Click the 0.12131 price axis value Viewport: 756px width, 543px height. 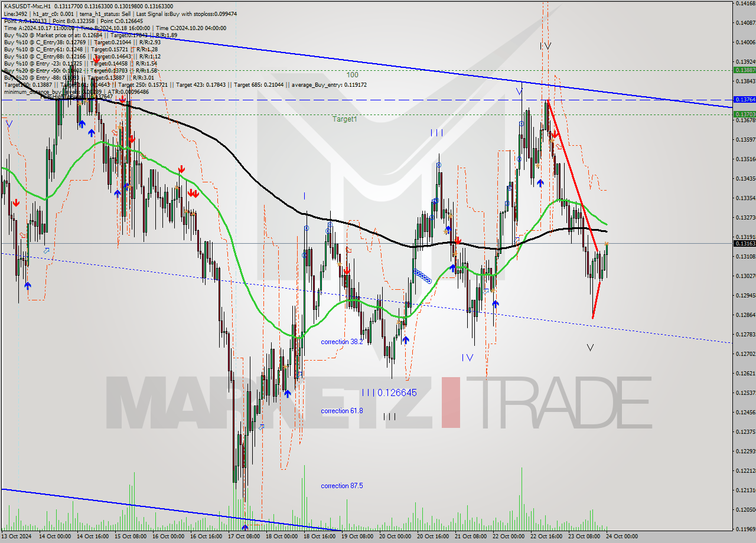(x=745, y=490)
